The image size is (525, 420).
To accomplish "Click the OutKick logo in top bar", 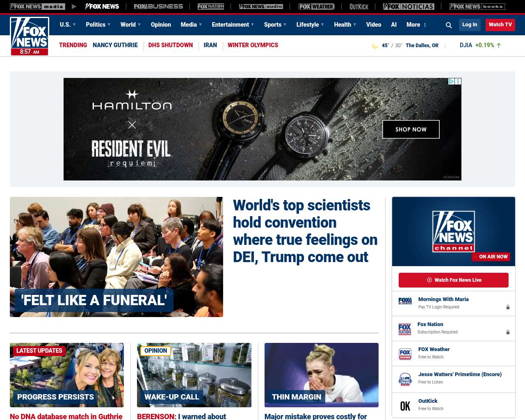I will (x=358, y=7).
